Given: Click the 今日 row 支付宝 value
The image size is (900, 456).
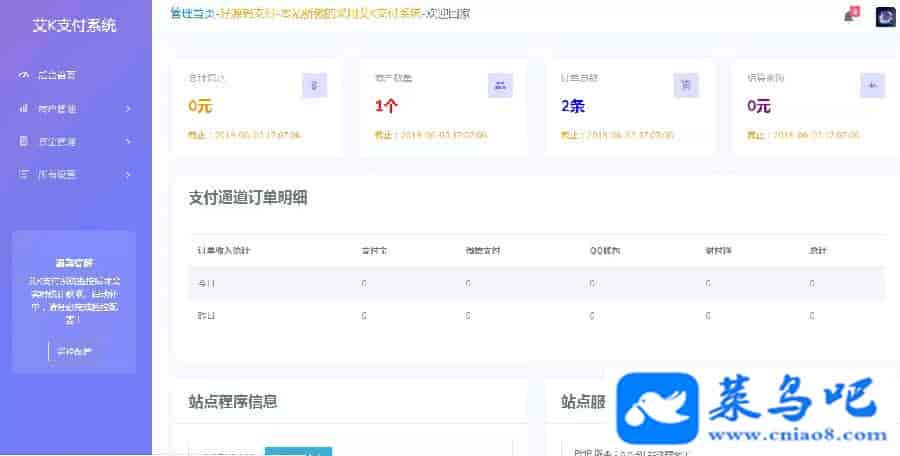Looking at the screenshot, I should pos(364,283).
